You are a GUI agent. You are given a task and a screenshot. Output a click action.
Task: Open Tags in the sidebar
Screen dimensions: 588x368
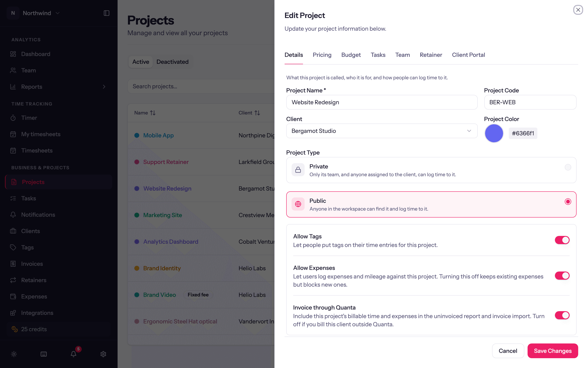(27, 247)
